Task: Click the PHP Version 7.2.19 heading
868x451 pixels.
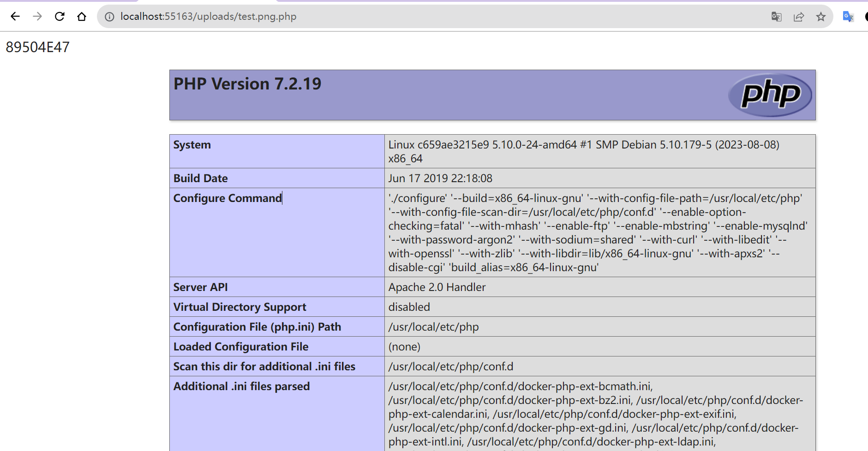Action: pos(247,84)
